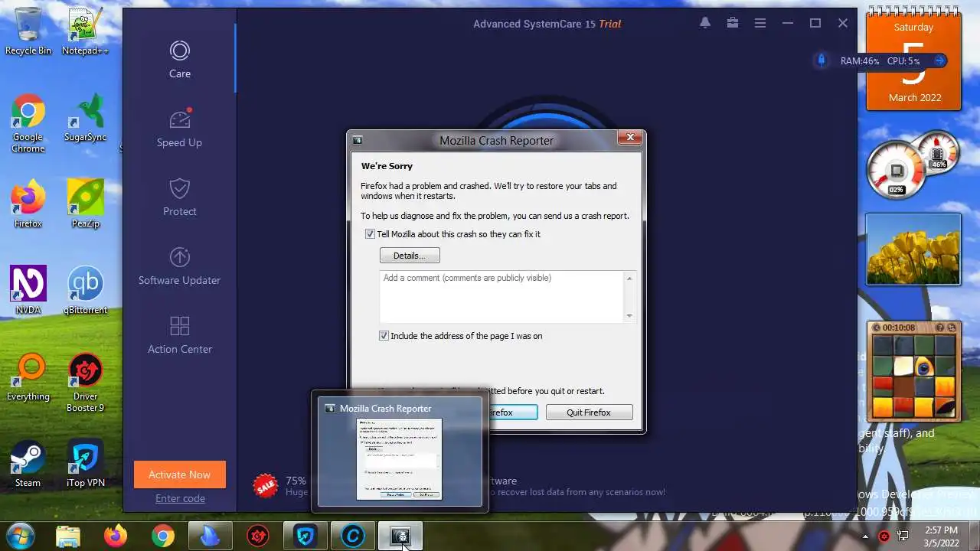Click the Chrome taskbar icon
Screen dimensions: 980x551
pos(163,536)
